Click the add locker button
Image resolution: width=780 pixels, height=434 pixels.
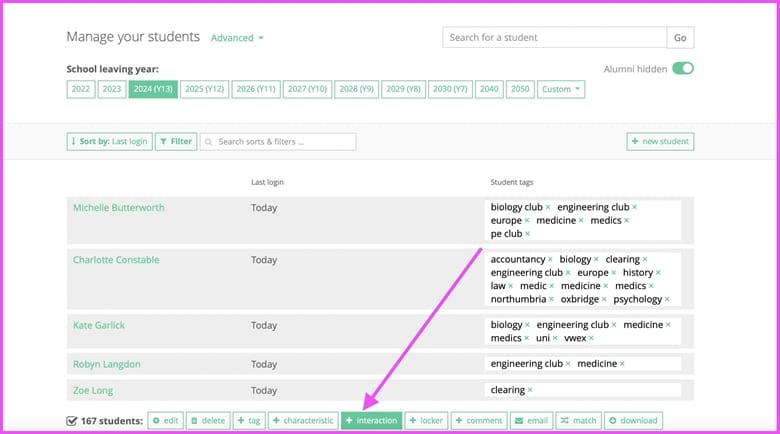point(426,421)
